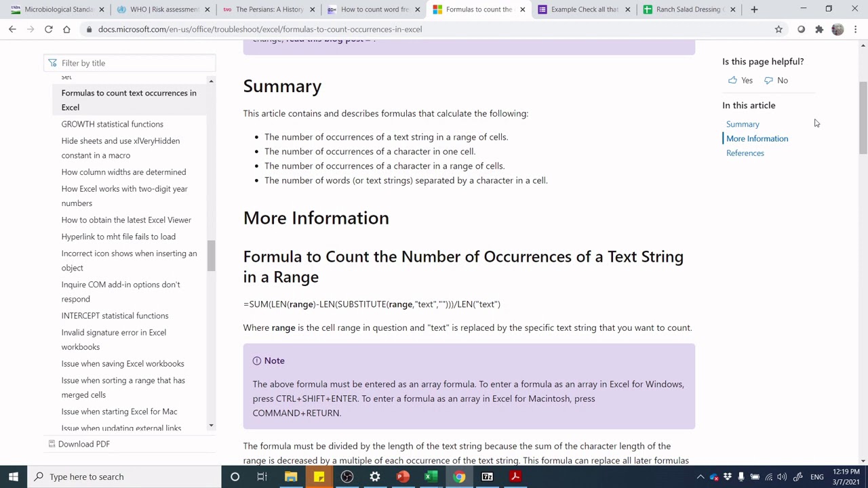Bookmark this page with the star
The width and height of the screenshot is (868, 488).
[778, 29]
